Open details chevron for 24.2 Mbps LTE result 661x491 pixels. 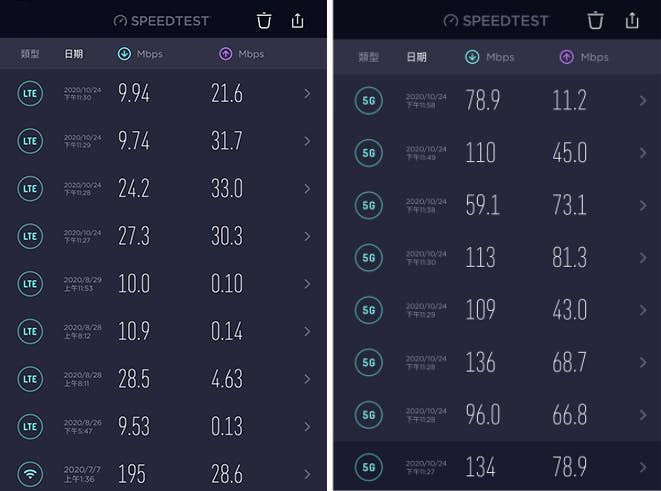(x=307, y=189)
